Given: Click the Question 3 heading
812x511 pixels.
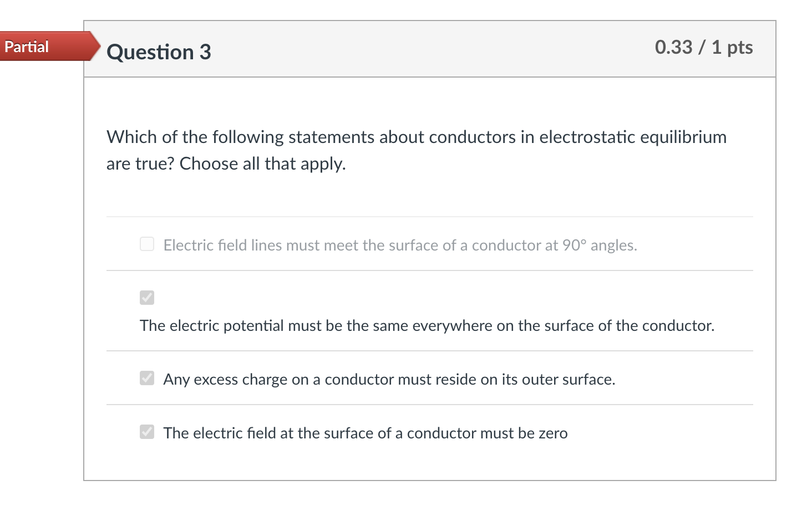Looking at the screenshot, I should 159,52.
